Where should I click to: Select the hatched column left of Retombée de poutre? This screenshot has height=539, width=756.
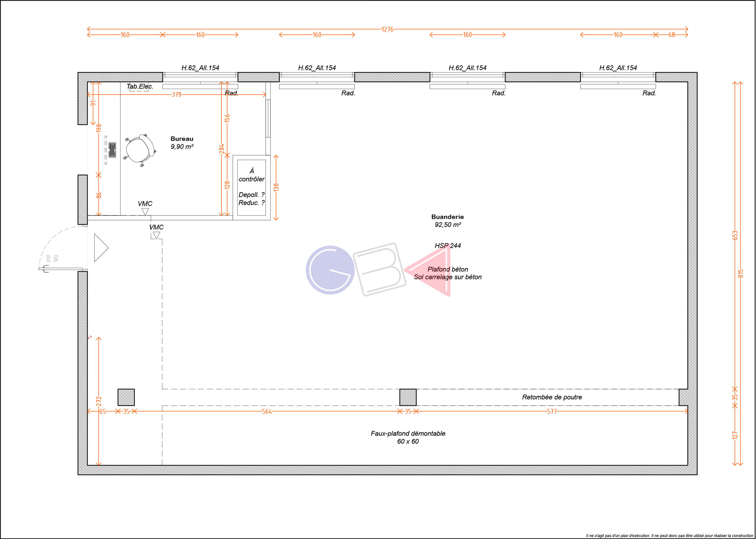pyautogui.click(x=408, y=397)
